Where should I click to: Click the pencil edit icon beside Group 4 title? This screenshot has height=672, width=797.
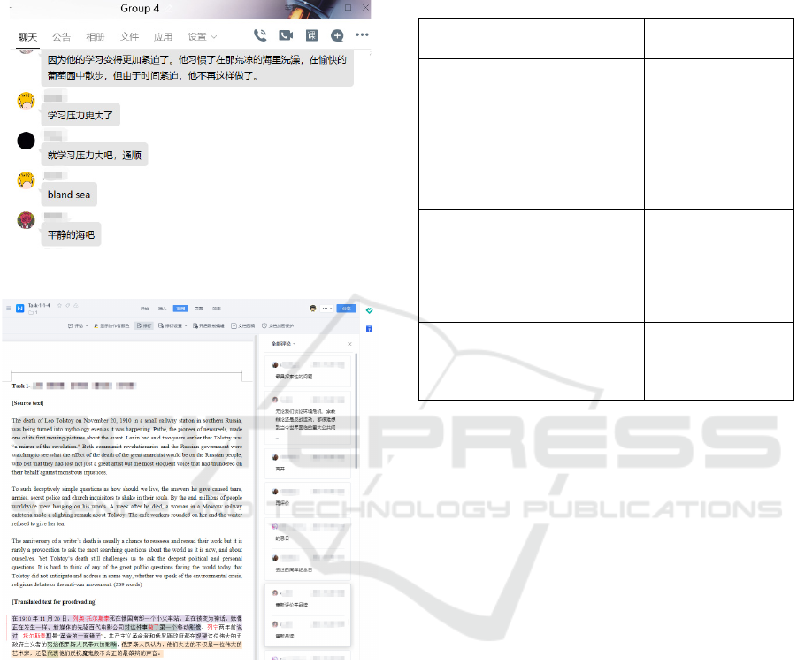pyautogui.click(x=169, y=9)
